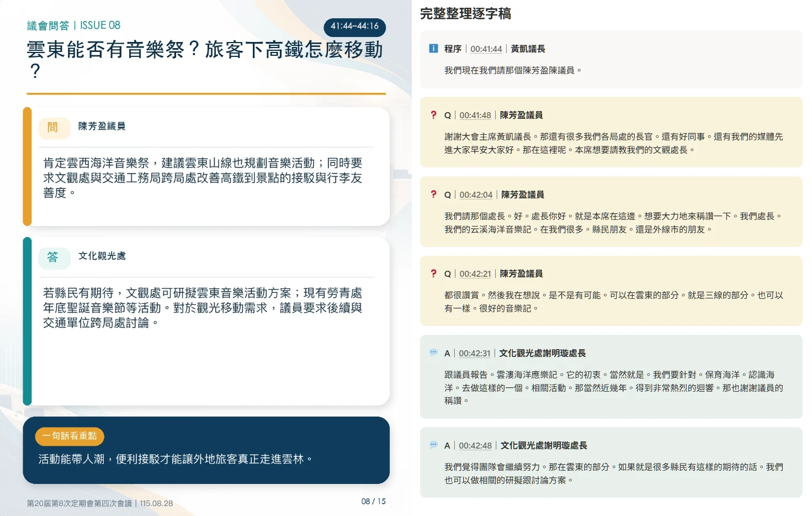Select the 00:42:48 timestamp link

[x=475, y=445]
